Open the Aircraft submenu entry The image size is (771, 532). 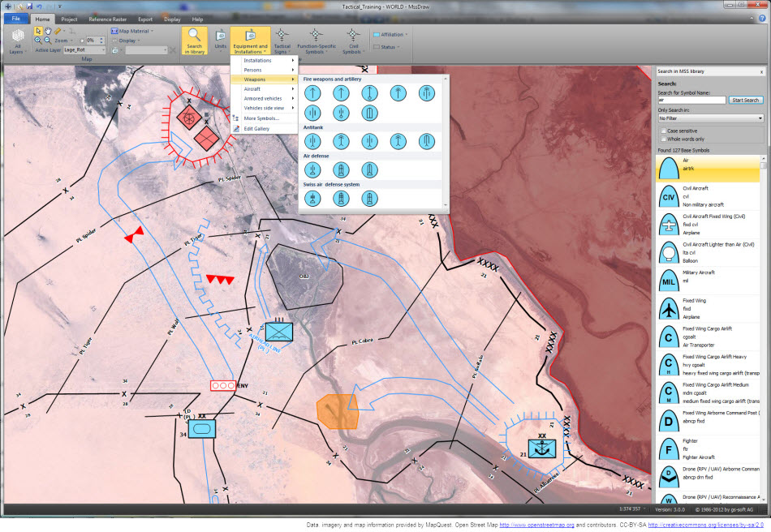252,88
